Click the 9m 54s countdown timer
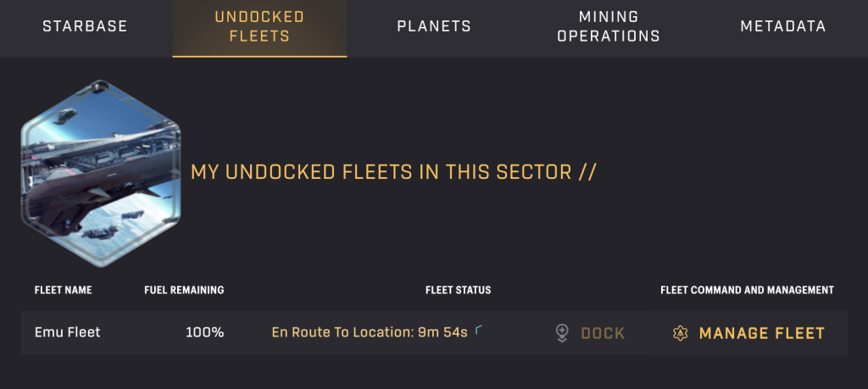868x389 pixels. [x=442, y=332]
